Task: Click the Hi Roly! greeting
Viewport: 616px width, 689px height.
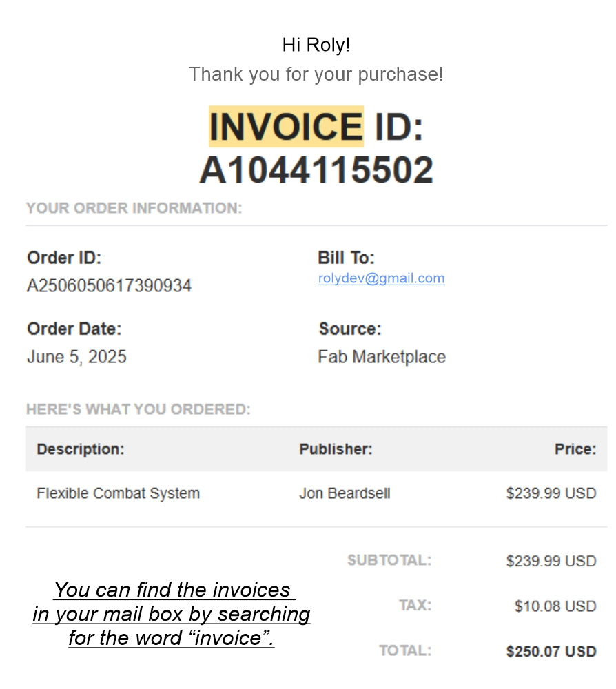Action: (316, 45)
